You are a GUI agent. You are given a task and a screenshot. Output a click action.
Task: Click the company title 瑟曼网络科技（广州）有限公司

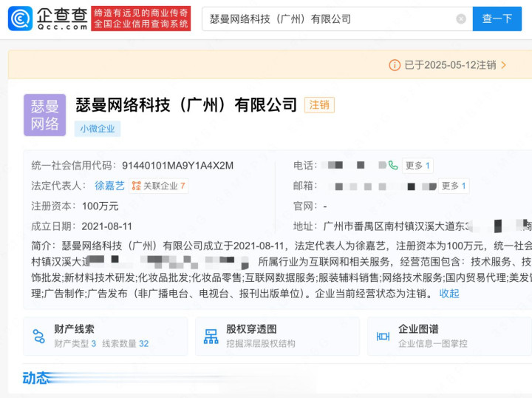186,105
